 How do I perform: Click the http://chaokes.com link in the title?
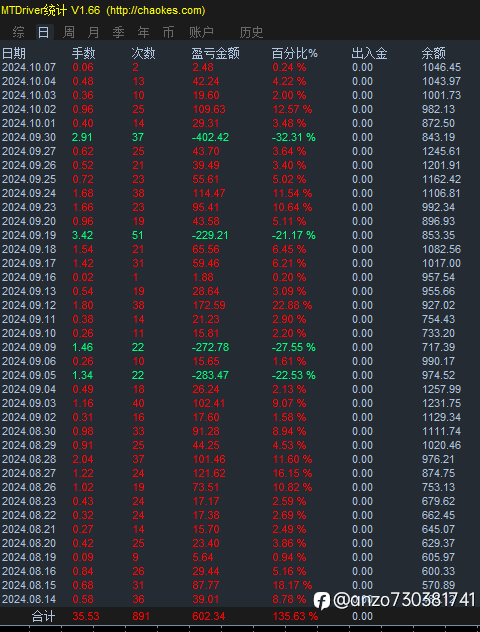(156, 10)
